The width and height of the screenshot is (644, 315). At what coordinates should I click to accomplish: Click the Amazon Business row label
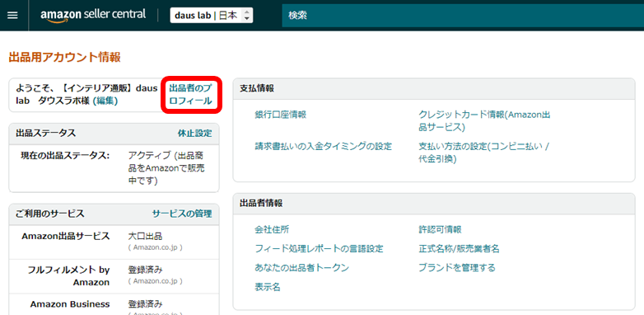click(70, 304)
